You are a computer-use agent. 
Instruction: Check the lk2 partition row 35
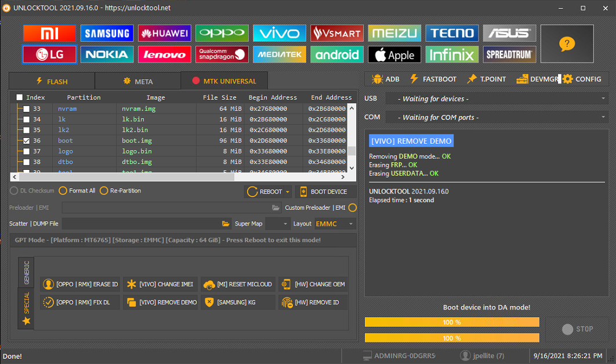click(x=26, y=130)
